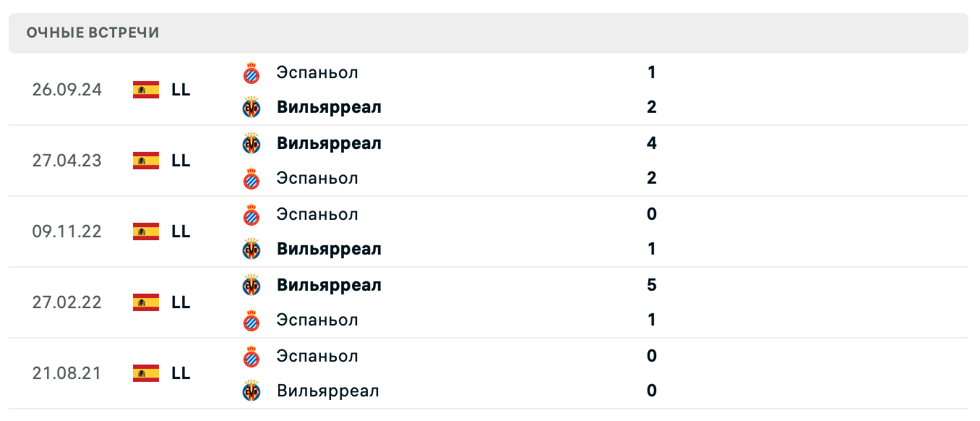Click LL league label for 27.02.22
The width and height of the screenshot is (980, 421).
[x=181, y=302]
